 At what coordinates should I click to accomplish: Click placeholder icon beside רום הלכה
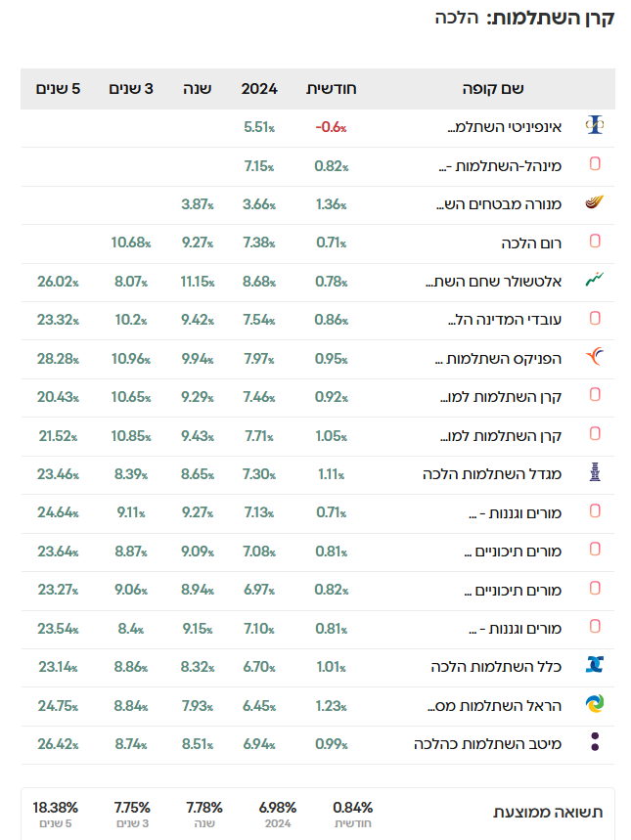595,242
